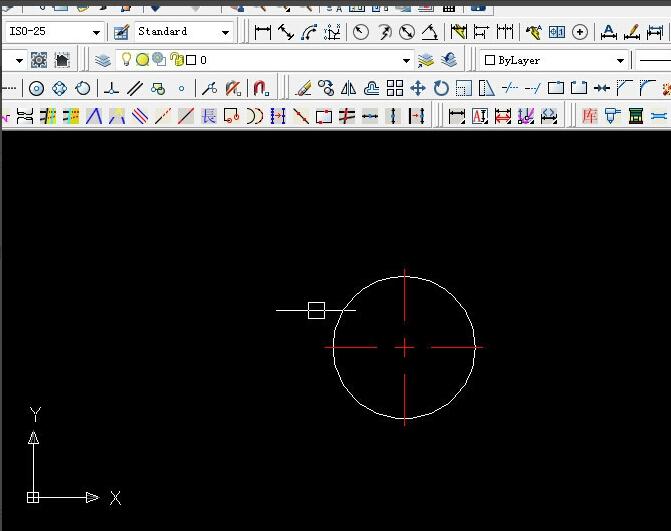This screenshot has width=671, height=531.
Task: Expand the Standard text style dropdown
Action: coord(225,32)
